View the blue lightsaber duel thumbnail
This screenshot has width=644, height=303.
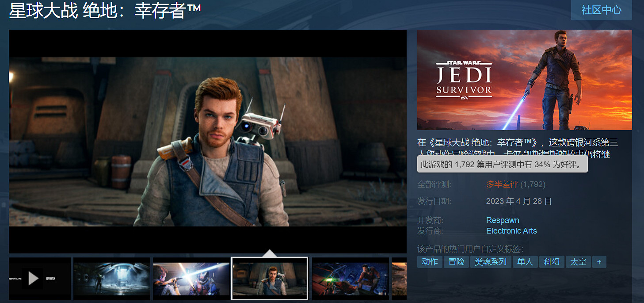[191, 278]
